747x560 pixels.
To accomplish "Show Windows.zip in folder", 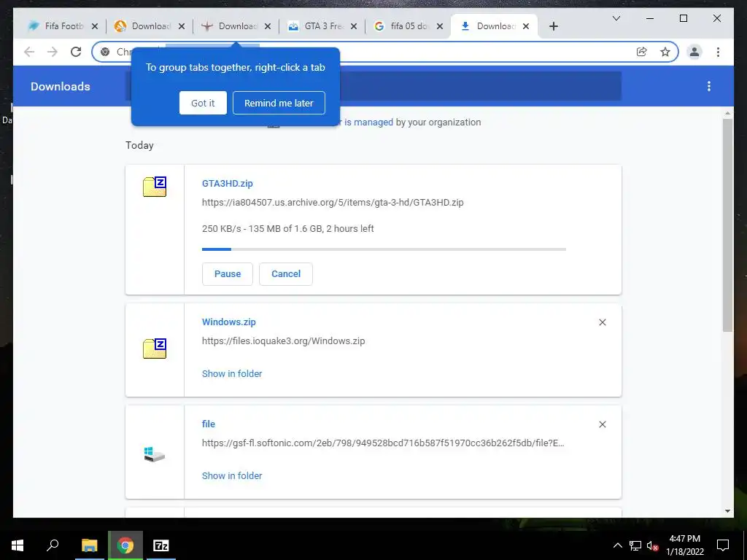I will tap(232, 374).
